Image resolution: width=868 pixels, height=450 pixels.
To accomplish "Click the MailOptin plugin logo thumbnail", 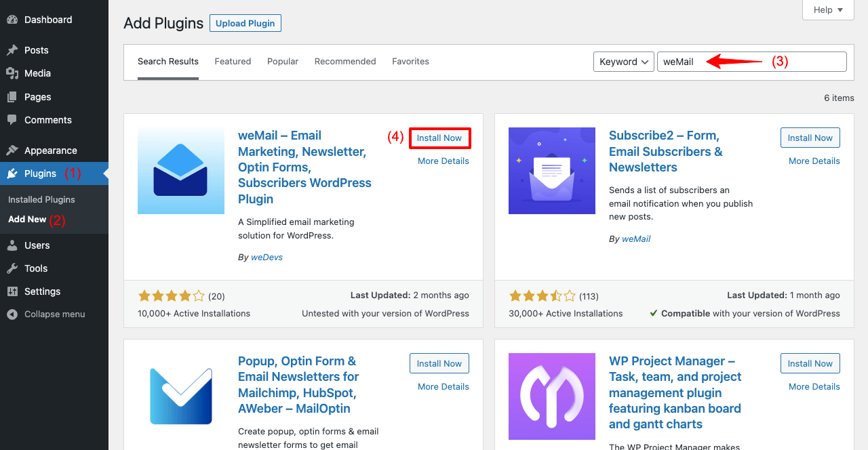I will (181, 396).
